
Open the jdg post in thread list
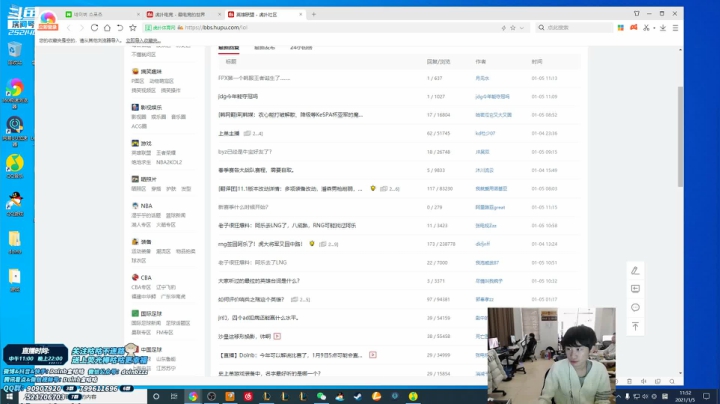pyautogui.click(x=238, y=96)
